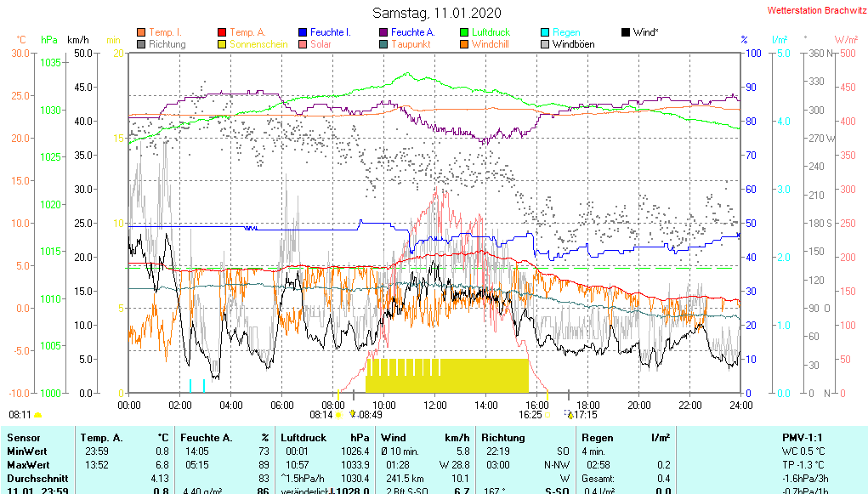This screenshot has height=494, width=868.
Task: Click the sunrise icon next to 08:14
Action: click(339, 415)
